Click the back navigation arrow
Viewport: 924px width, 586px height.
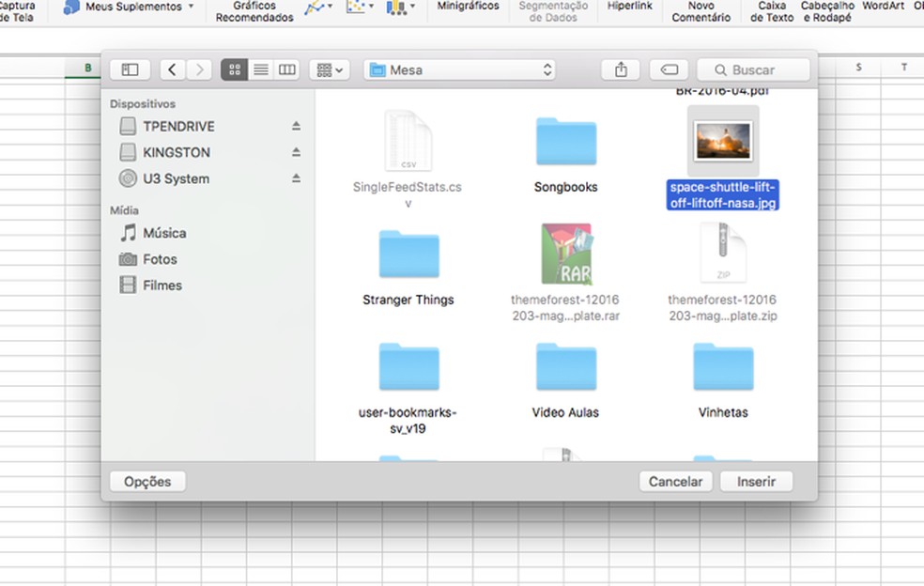[172, 69]
